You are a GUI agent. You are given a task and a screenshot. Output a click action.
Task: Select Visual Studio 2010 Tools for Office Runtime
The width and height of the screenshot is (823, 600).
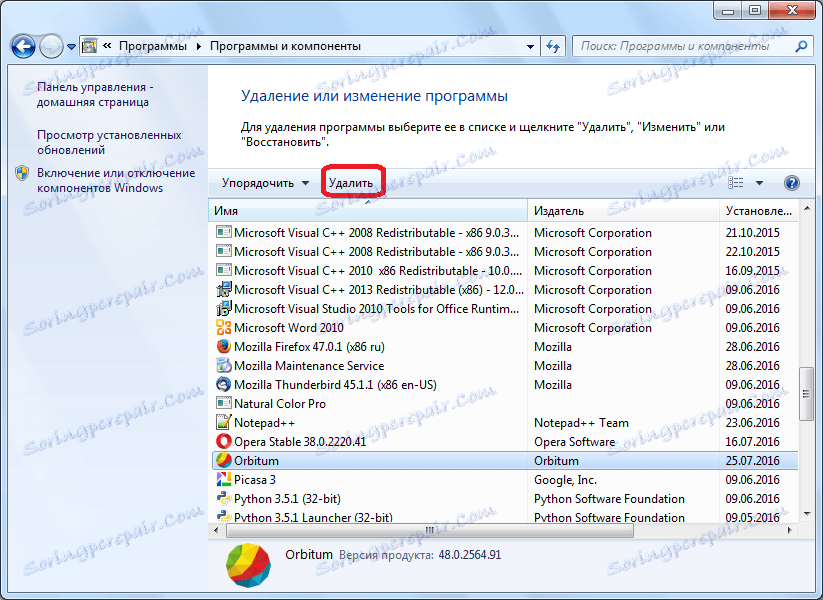pos(505,309)
